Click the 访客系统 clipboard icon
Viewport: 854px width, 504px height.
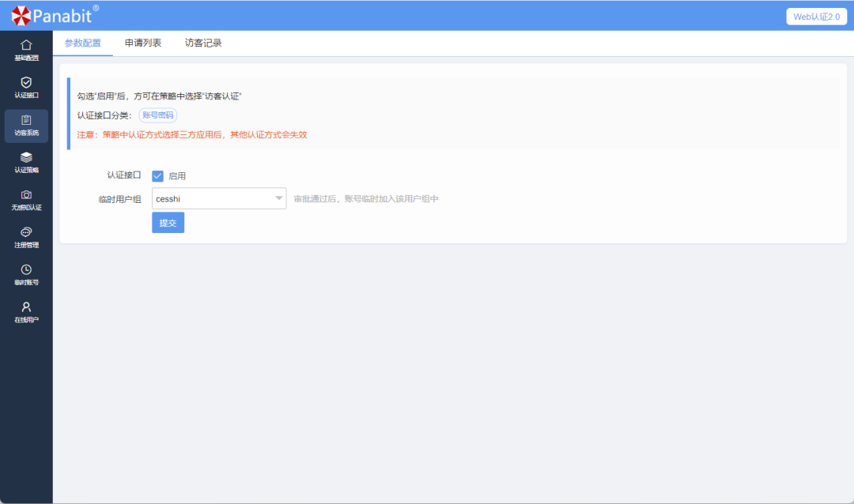click(x=26, y=121)
